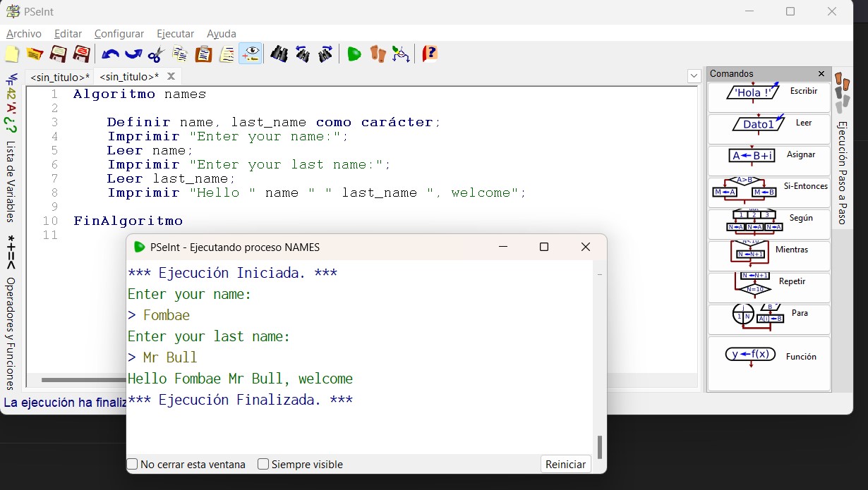Undo the last edit
This screenshot has width=868, height=490.
pos(111,54)
